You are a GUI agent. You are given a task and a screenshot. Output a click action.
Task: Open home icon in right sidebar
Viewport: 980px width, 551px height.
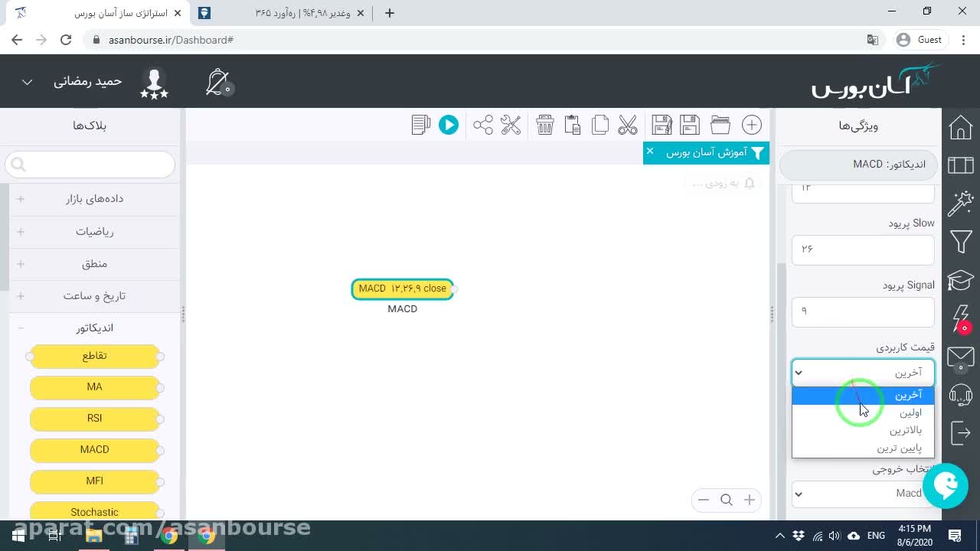(x=961, y=127)
